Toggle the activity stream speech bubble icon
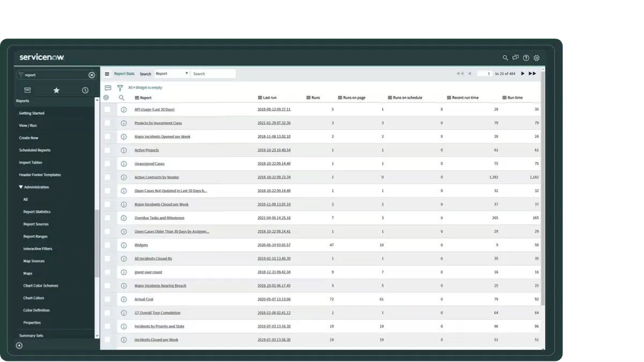The image size is (644, 362). (108, 87)
